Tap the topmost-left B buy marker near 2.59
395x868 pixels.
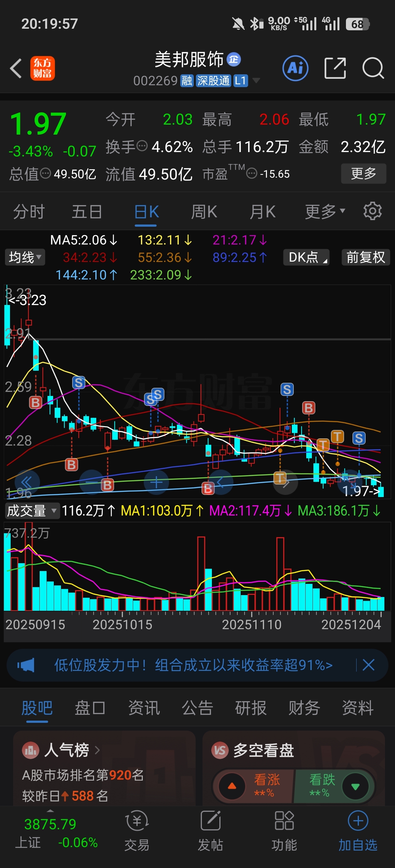tap(35, 402)
